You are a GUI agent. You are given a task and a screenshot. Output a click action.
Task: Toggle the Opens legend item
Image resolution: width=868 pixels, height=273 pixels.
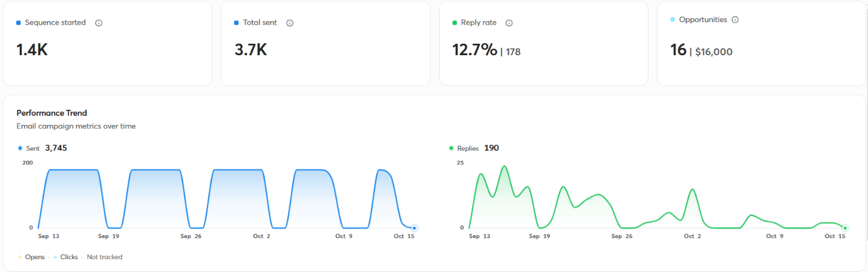tap(31, 257)
